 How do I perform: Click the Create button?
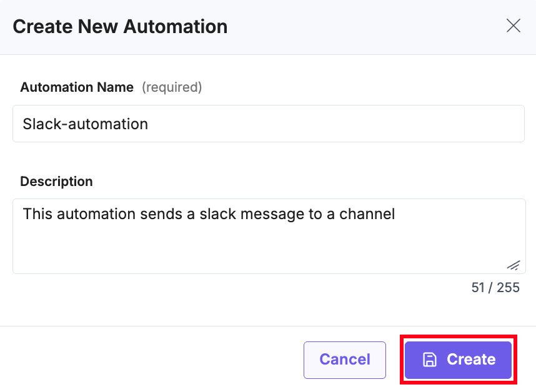(x=458, y=360)
